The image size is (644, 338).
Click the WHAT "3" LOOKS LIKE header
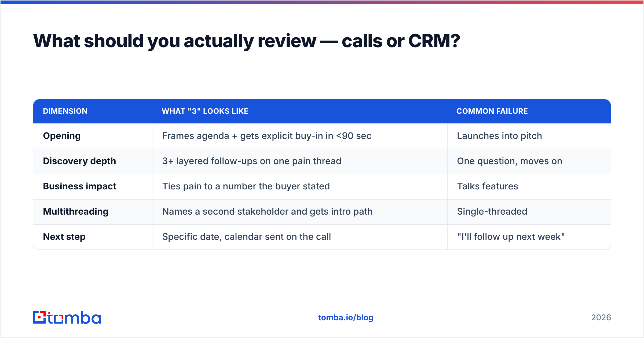tap(205, 111)
